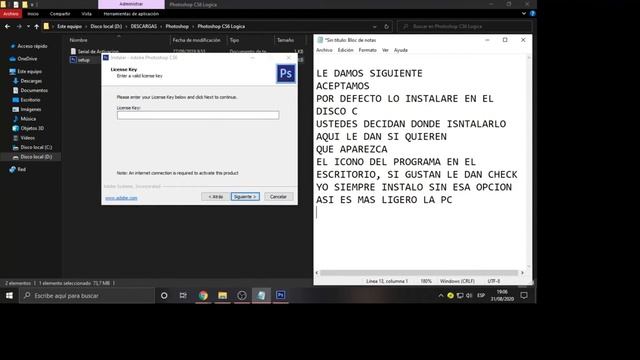Select OneDrive in the sidebar
This screenshot has width=640, height=360.
point(27,59)
